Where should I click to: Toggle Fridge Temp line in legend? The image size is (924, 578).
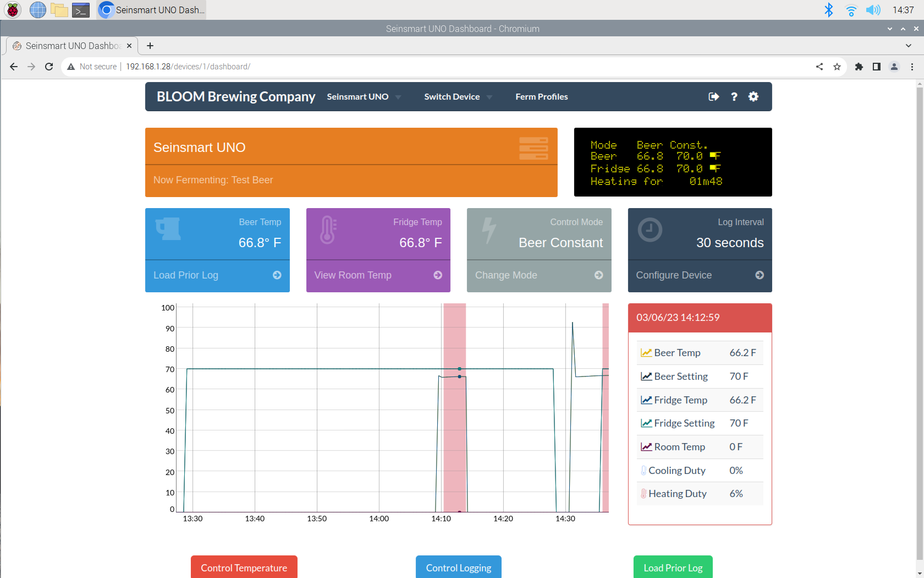[x=680, y=400]
